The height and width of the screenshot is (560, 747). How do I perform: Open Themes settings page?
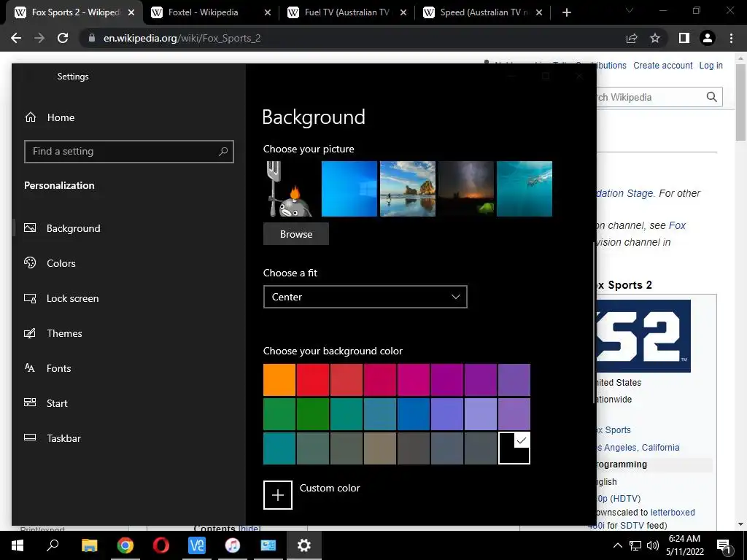tap(64, 333)
